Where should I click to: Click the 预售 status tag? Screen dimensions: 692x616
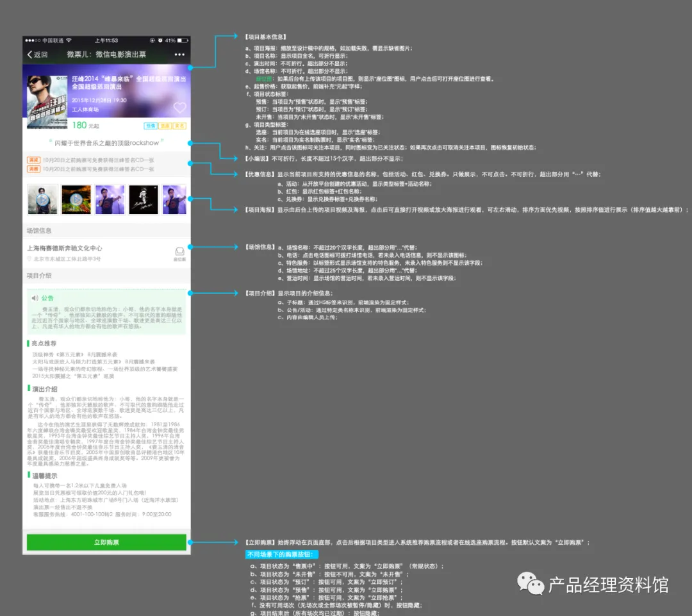[x=151, y=126]
